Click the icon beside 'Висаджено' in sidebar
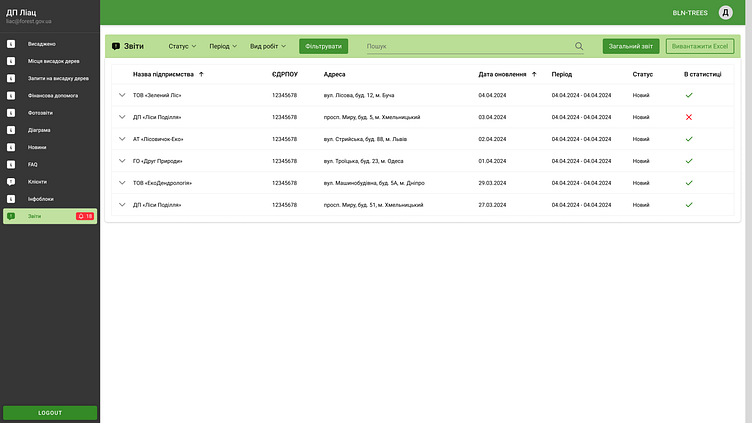 point(11,44)
